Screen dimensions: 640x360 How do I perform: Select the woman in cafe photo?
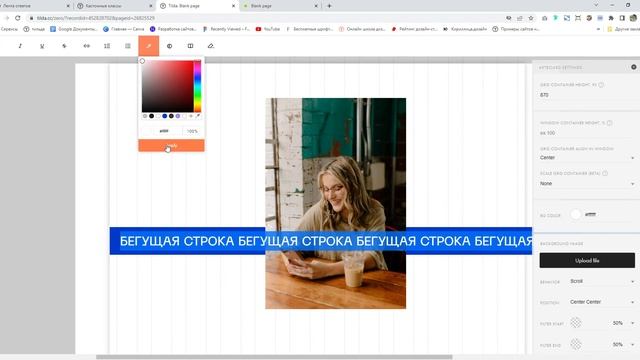[336, 203]
